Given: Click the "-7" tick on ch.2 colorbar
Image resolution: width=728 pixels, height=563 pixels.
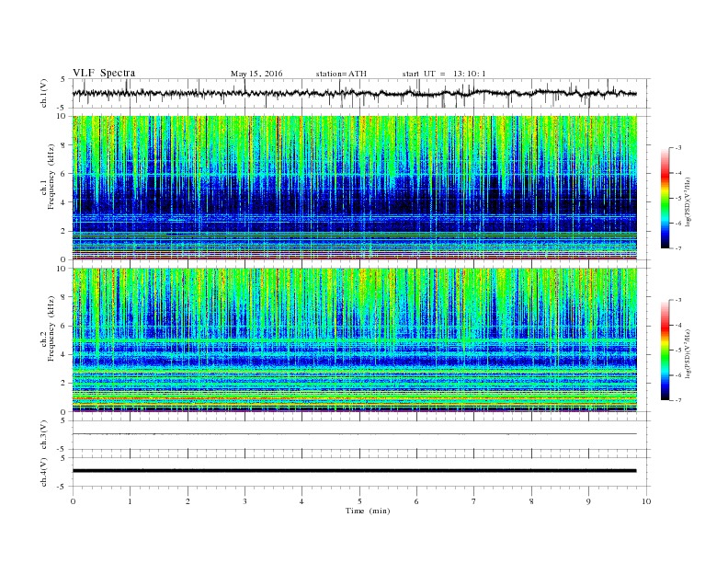Looking at the screenshot, I should tap(678, 400).
